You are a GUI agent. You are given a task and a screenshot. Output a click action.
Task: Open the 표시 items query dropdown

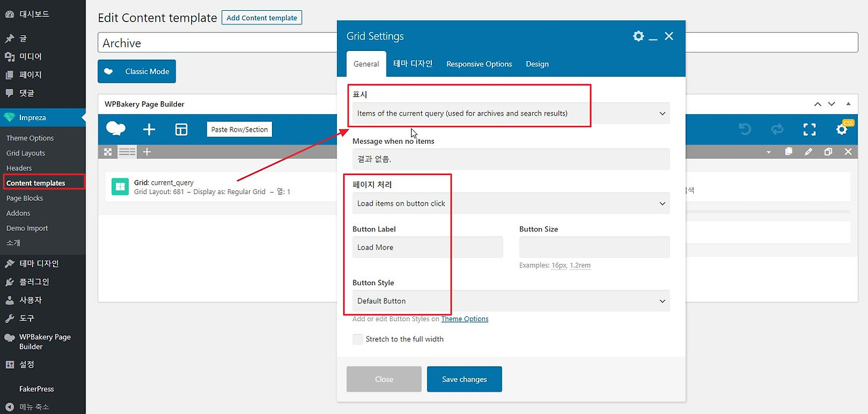tap(511, 113)
